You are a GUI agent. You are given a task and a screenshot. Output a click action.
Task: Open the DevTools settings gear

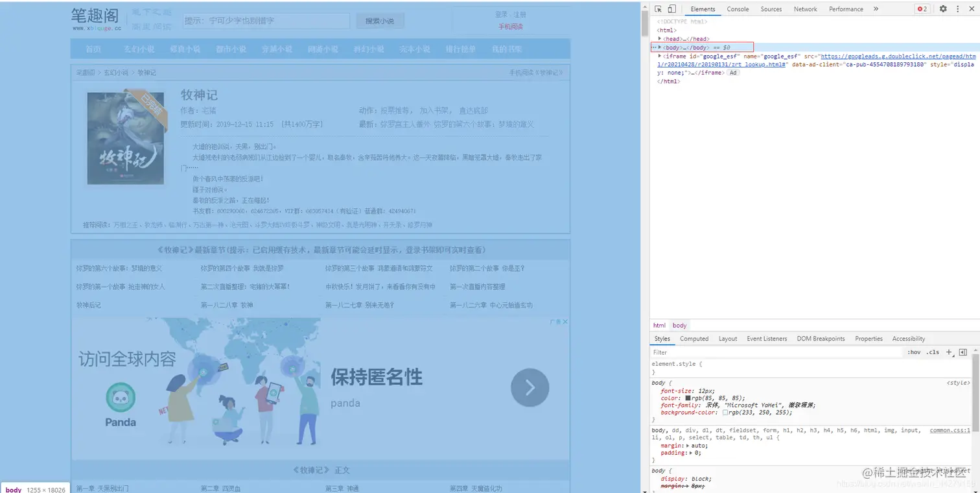pos(943,8)
